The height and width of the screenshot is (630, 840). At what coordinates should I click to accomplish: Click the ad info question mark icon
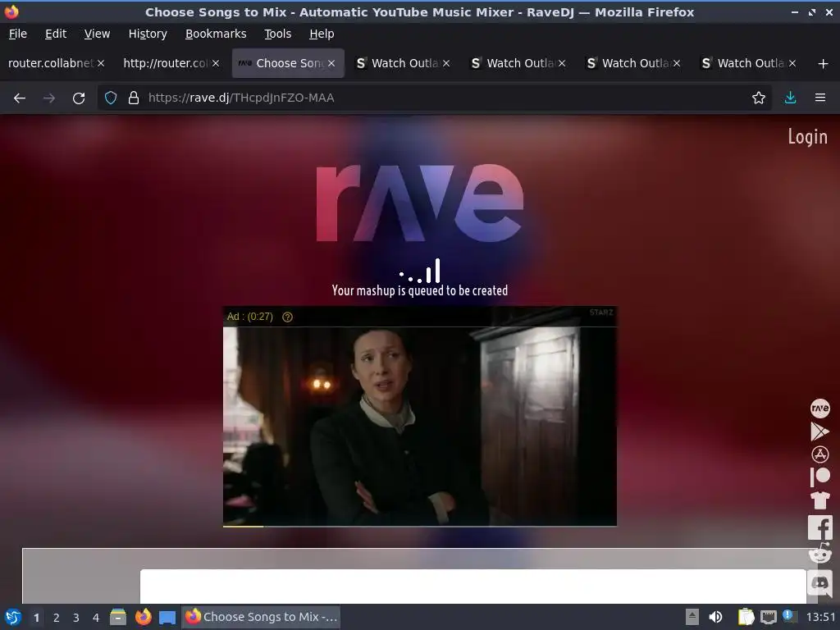pyautogui.click(x=287, y=317)
